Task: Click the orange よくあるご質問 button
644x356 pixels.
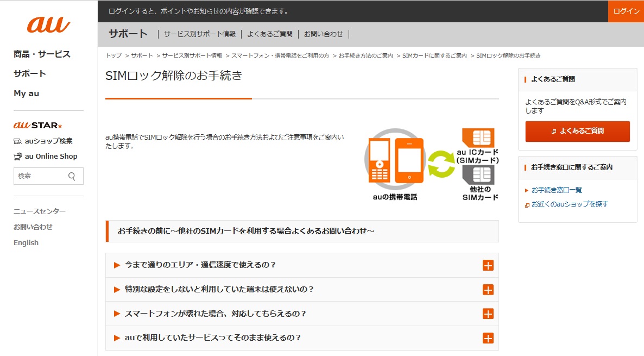Action: (x=577, y=131)
